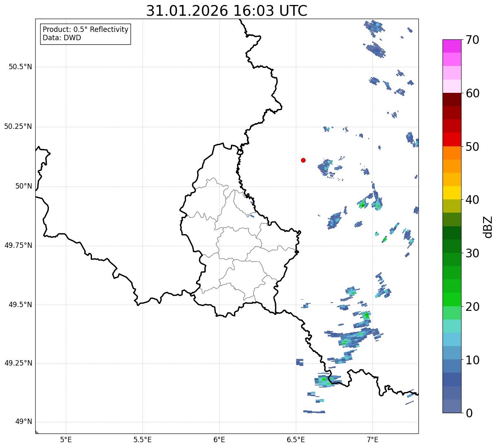Click the 49°N latitude label
The width and height of the screenshot is (498, 448).
[x=24, y=422]
